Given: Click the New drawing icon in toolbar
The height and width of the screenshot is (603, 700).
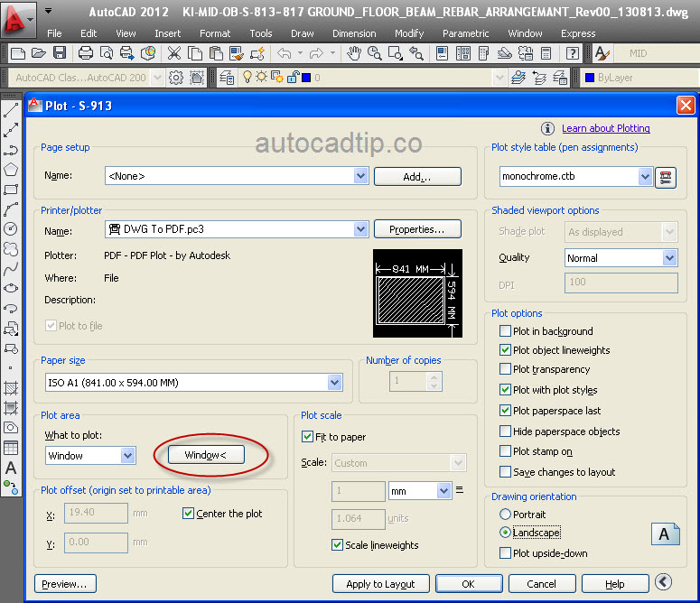Looking at the screenshot, I should click(18, 53).
